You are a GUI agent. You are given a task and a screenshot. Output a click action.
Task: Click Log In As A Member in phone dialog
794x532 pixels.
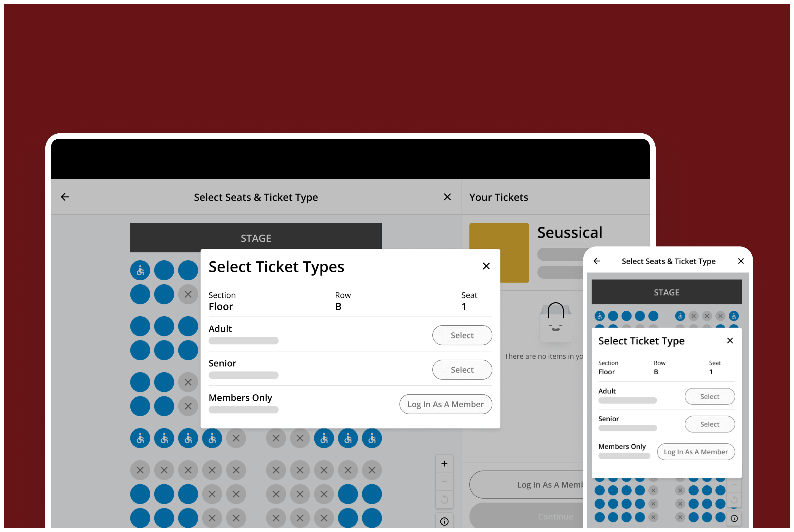[x=696, y=452]
